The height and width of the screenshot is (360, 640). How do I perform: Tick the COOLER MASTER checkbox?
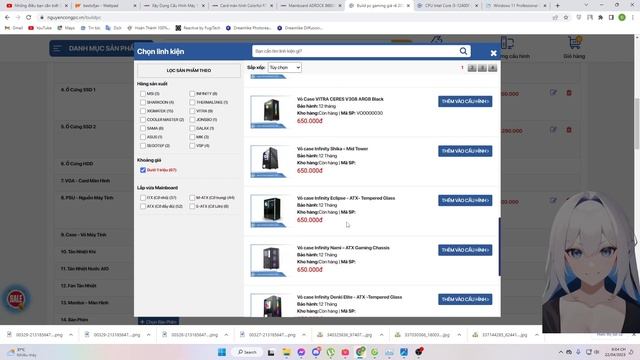click(143, 120)
